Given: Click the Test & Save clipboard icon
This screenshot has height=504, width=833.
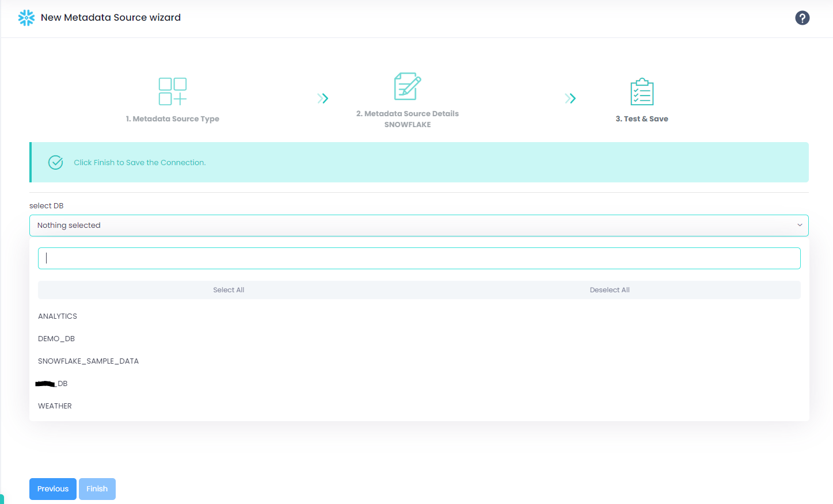Looking at the screenshot, I should pos(642,92).
